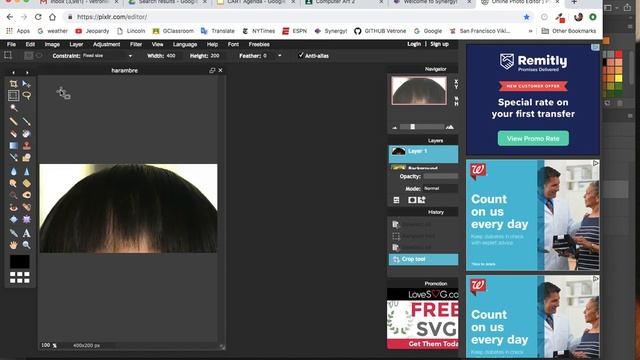The width and height of the screenshot is (640, 360).
Task: Click the Navigator zoom-in large mountain icon
Action: click(450, 127)
